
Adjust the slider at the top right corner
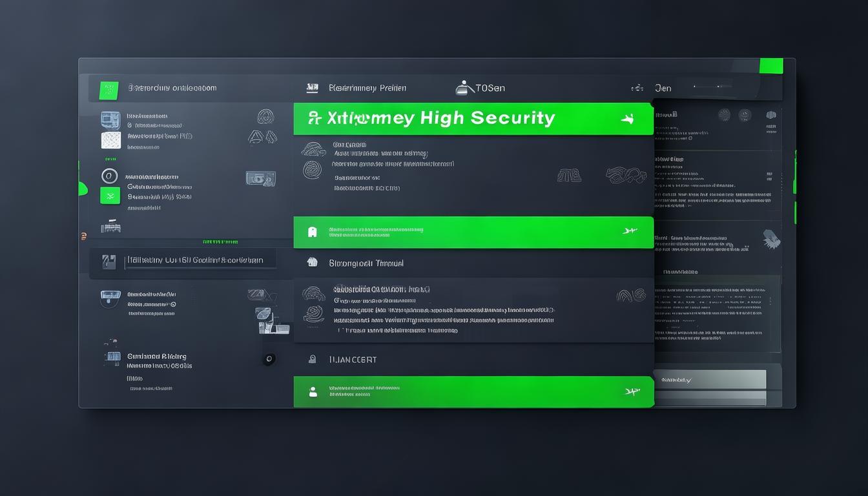717,86
